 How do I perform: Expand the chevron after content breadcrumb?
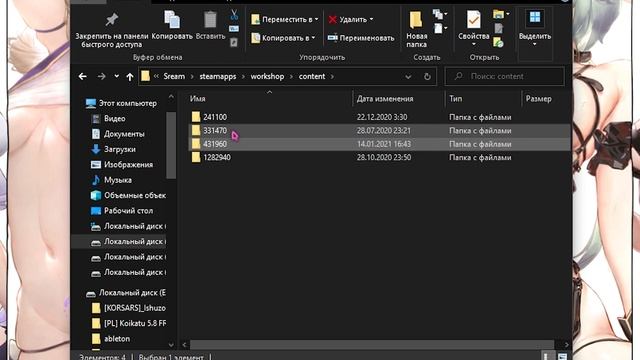[332, 76]
